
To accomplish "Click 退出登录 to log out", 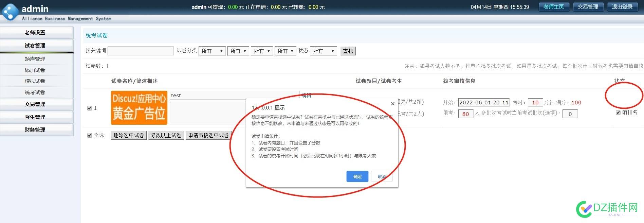I will [x=622, y=7].
